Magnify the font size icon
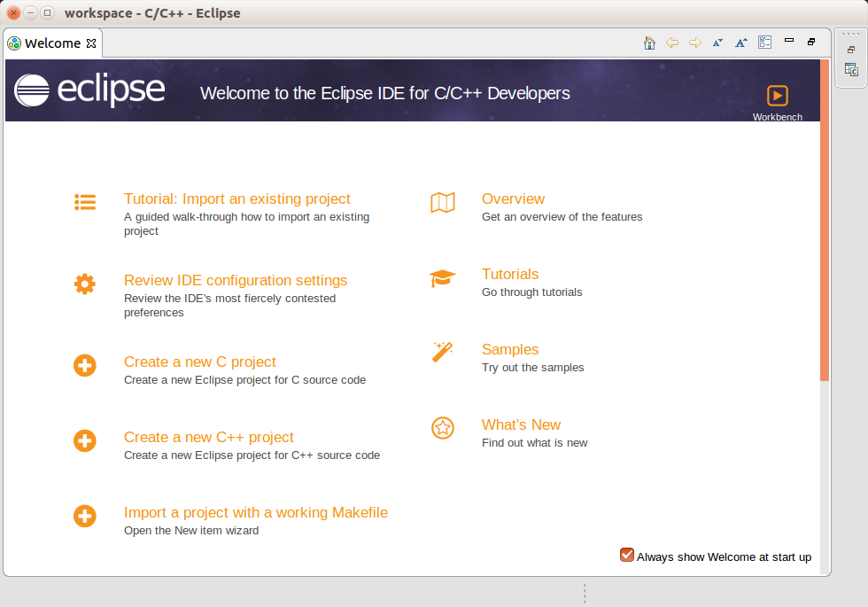This screenshot has width=868, height=607. tap(741, 43)
